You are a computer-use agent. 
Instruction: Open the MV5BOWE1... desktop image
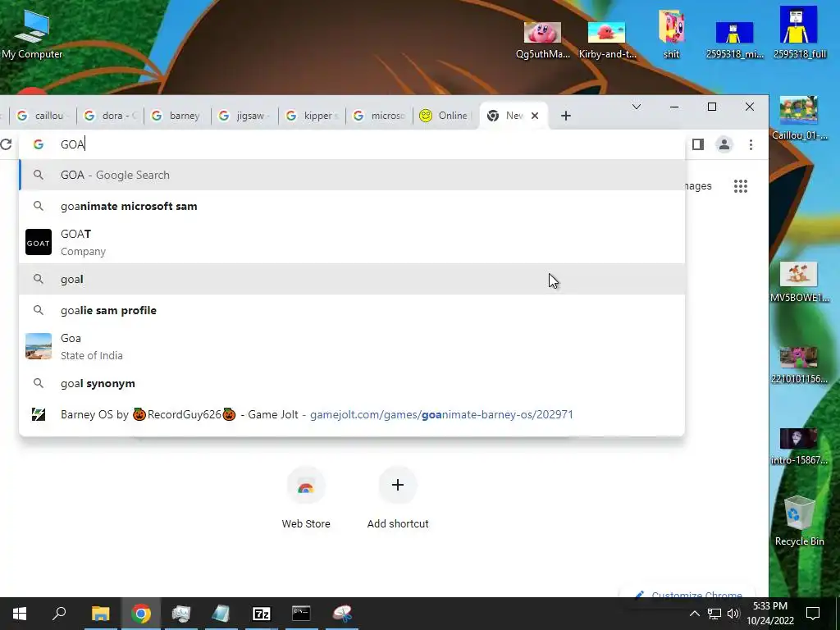tap(799, 282)
